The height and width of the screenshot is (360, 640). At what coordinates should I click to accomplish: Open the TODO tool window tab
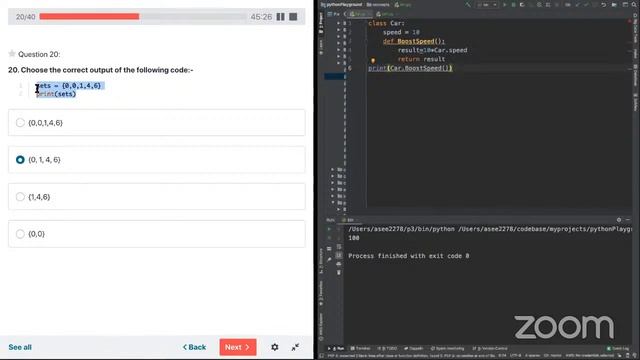pos(387,349)
